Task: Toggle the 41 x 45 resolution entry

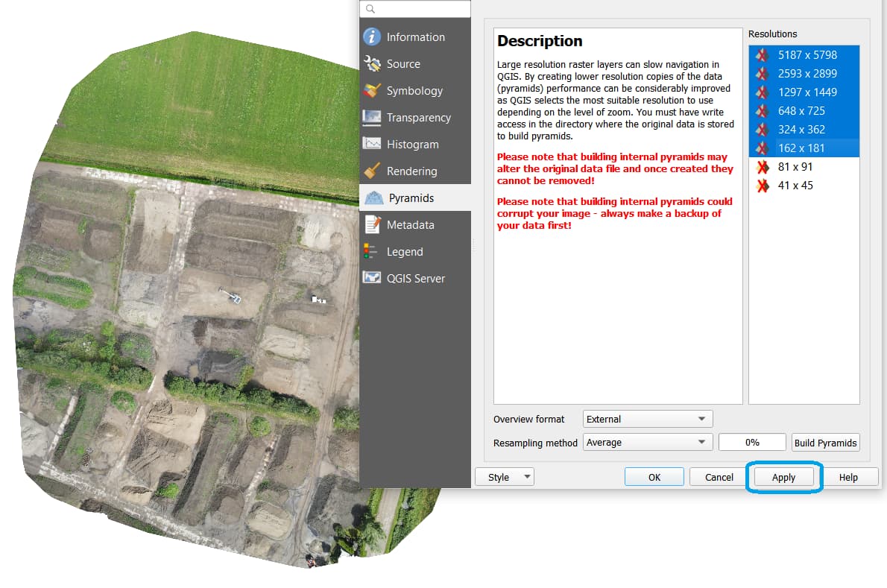Action: tap(795, 186)
